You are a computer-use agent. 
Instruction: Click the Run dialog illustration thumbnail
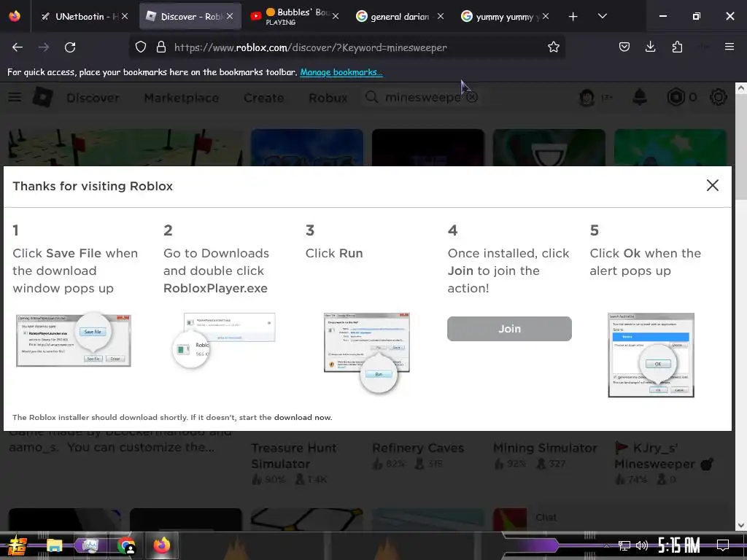point(367,352)
